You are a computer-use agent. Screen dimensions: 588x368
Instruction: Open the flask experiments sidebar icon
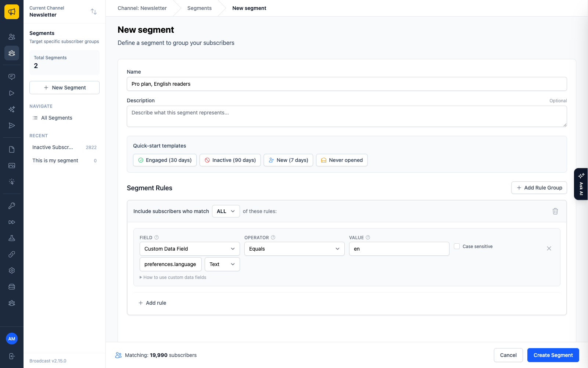tap(12, 238)
